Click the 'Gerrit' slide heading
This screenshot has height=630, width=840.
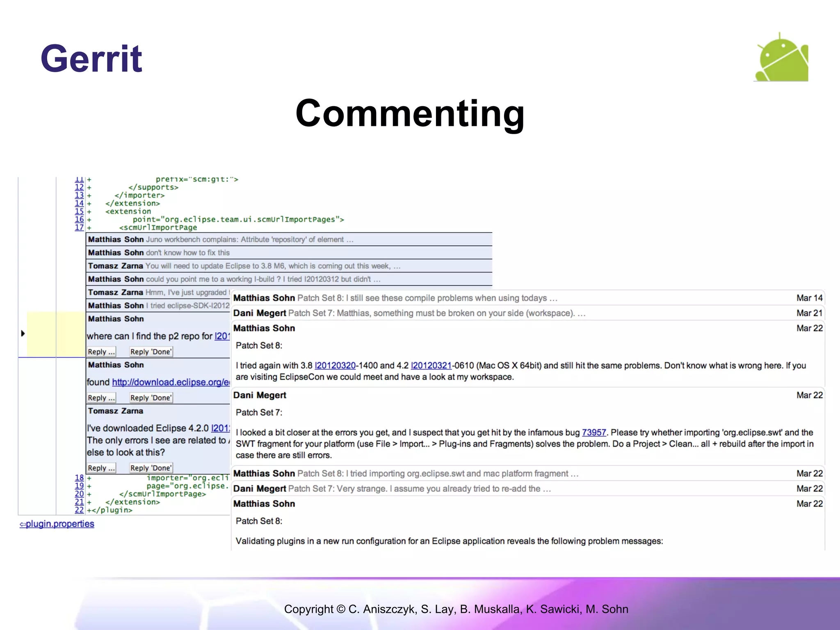[91, 59]
